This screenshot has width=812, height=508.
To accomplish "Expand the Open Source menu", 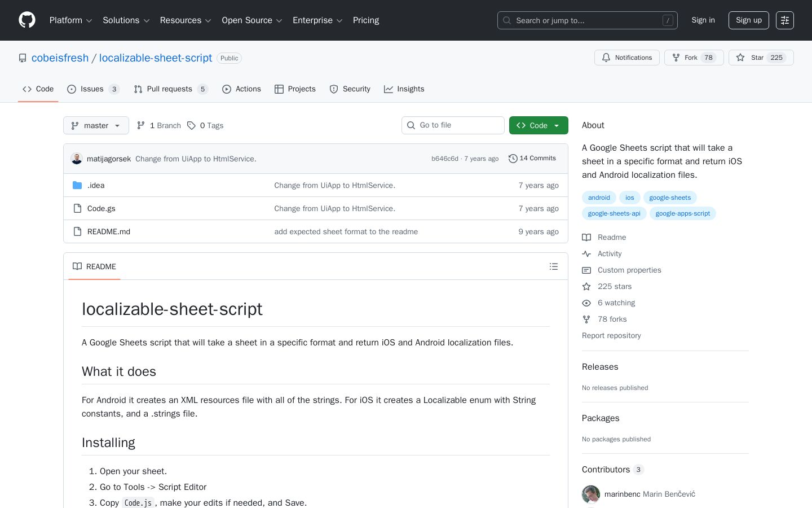I will (x=252, y=20).
